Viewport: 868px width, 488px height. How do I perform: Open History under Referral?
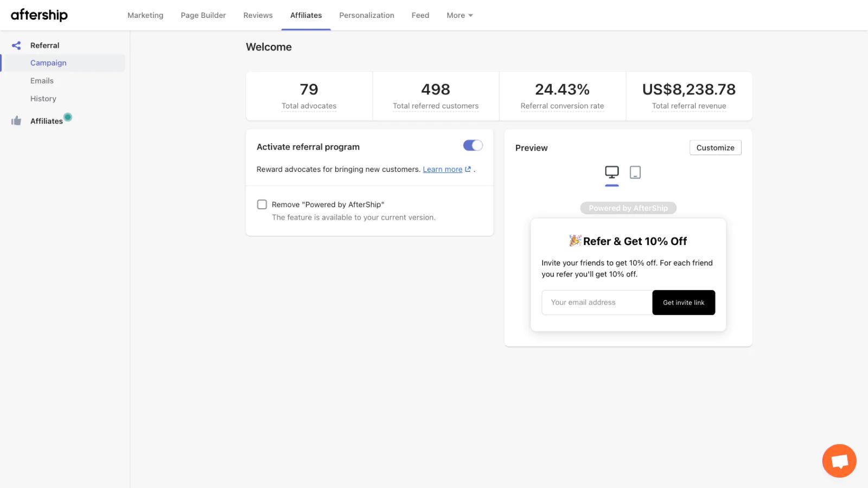[x=43, y=98]
